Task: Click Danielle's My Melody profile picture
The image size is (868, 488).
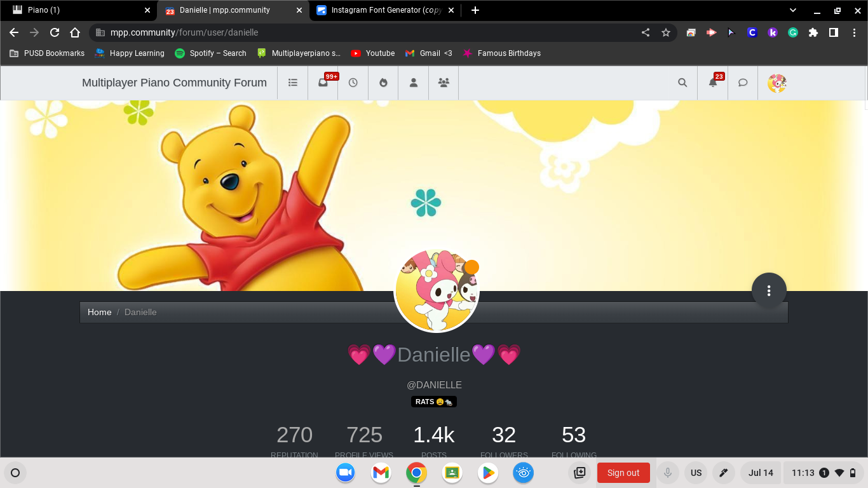Action: pos(437,290)
